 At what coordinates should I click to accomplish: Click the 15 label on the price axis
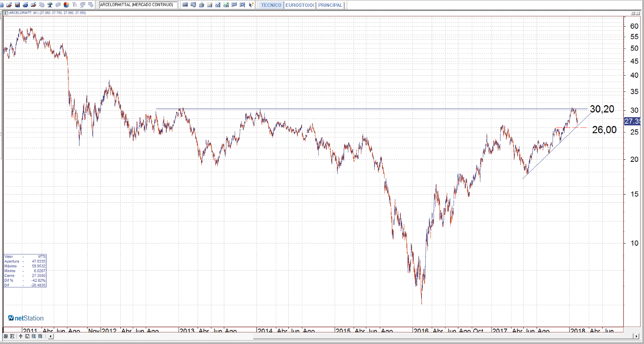pyautogui.click(x=634, y=194)
